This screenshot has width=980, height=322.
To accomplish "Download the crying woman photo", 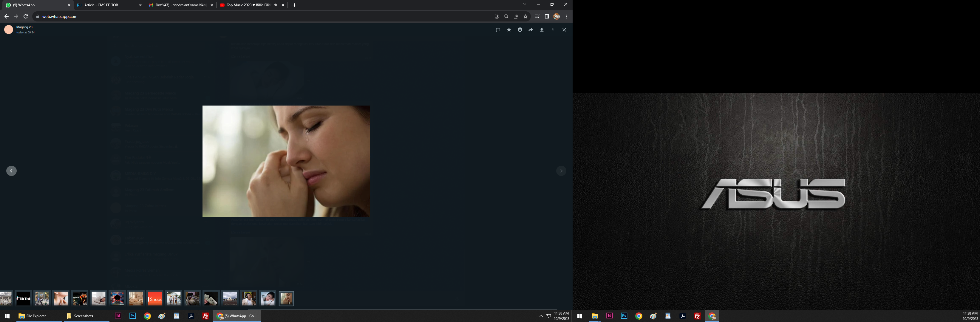I will 542,30.
